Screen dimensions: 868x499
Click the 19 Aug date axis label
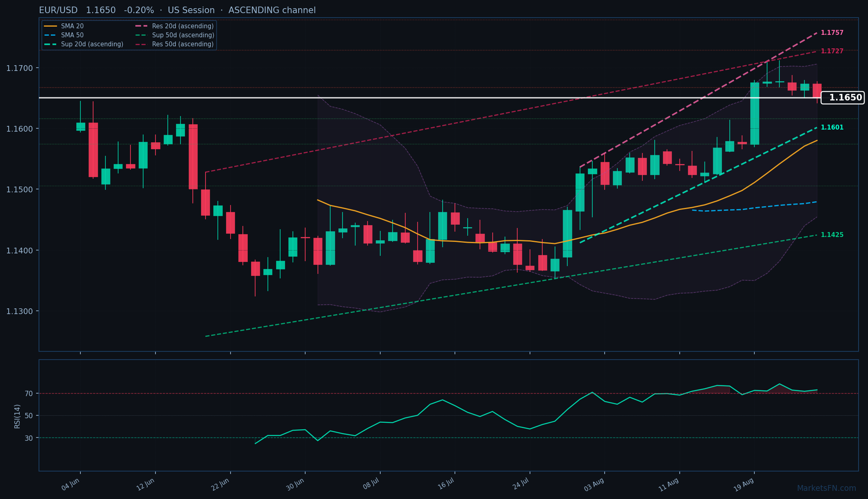pos(744,485)
